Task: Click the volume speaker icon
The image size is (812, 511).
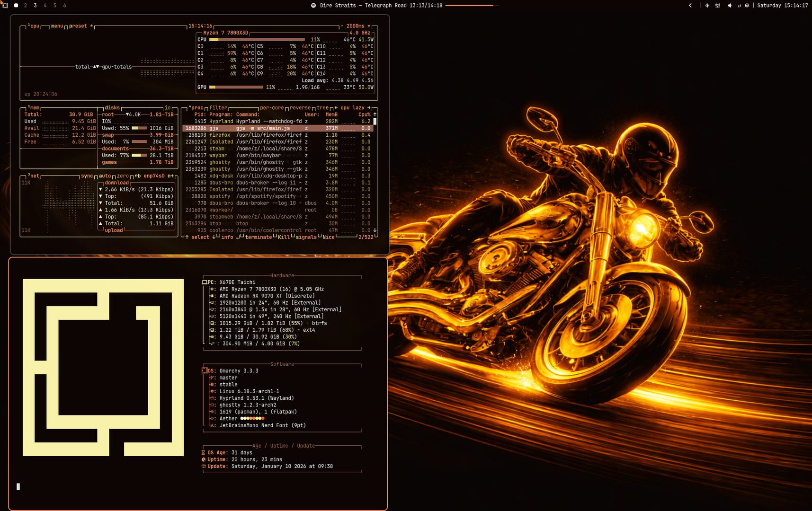Action: coord(729,6)
